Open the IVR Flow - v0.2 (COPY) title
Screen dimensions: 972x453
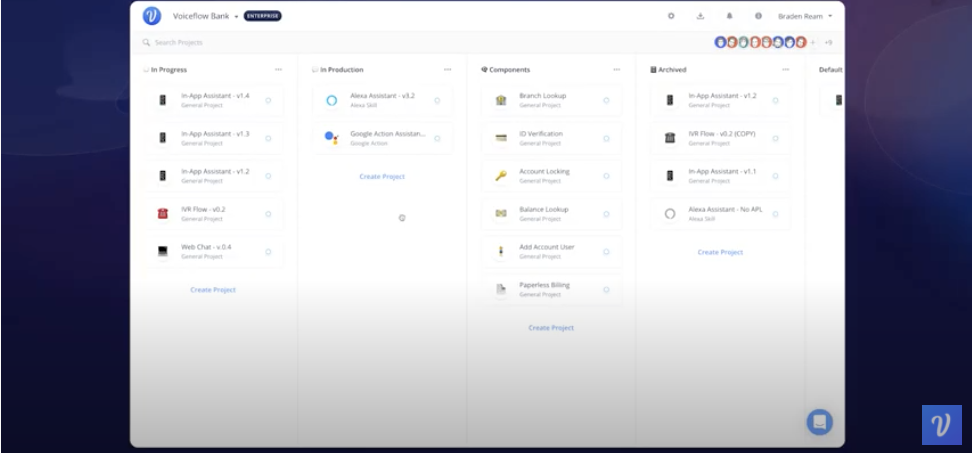[722, 134]
